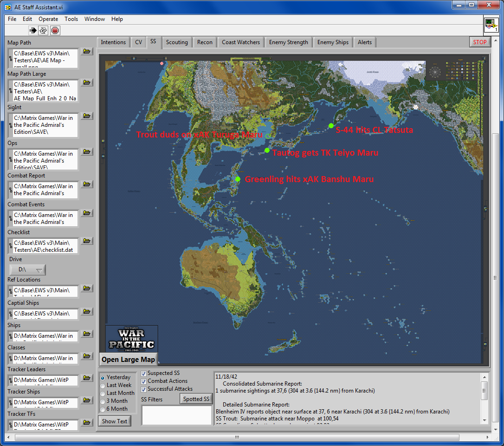The image size is (504, 446).
Task: Click the report scrollbar up arrow
Action: [485, 377]
